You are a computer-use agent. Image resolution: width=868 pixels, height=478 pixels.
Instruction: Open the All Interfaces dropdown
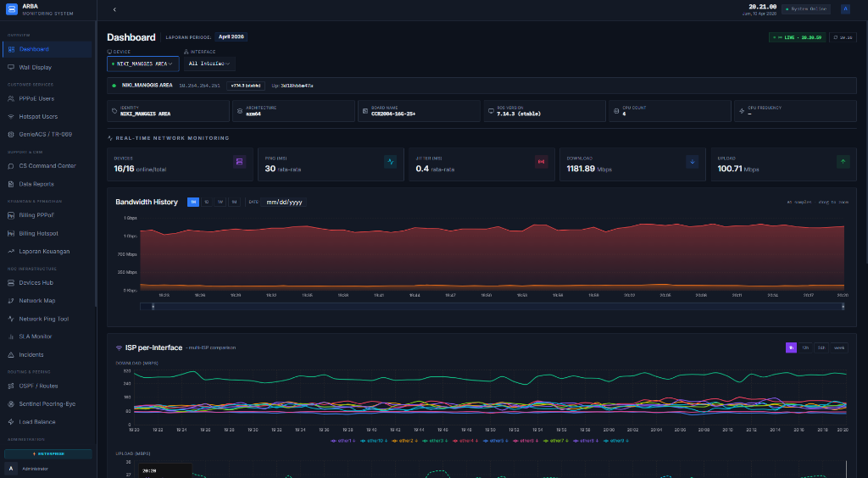(209, 64)
